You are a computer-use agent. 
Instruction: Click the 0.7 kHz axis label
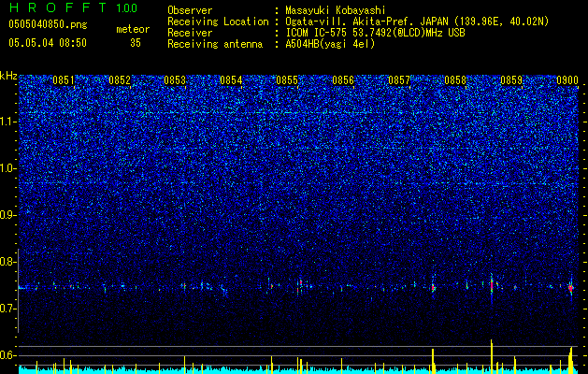8,309
